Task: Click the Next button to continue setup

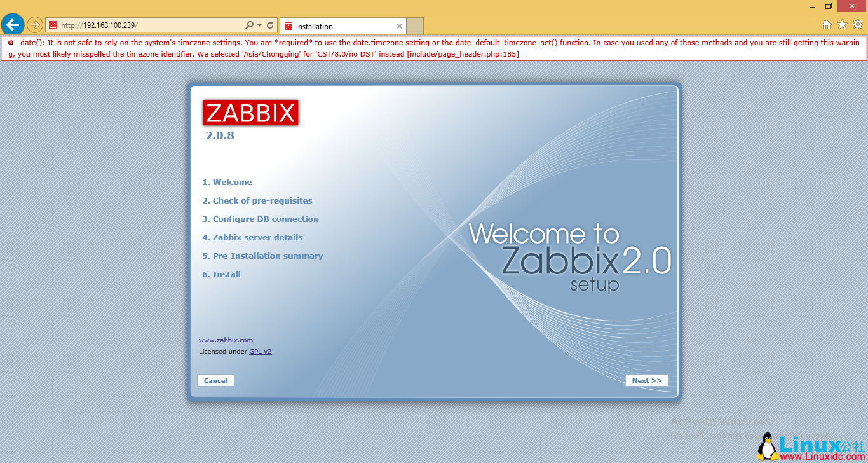Action: point(647,380)
